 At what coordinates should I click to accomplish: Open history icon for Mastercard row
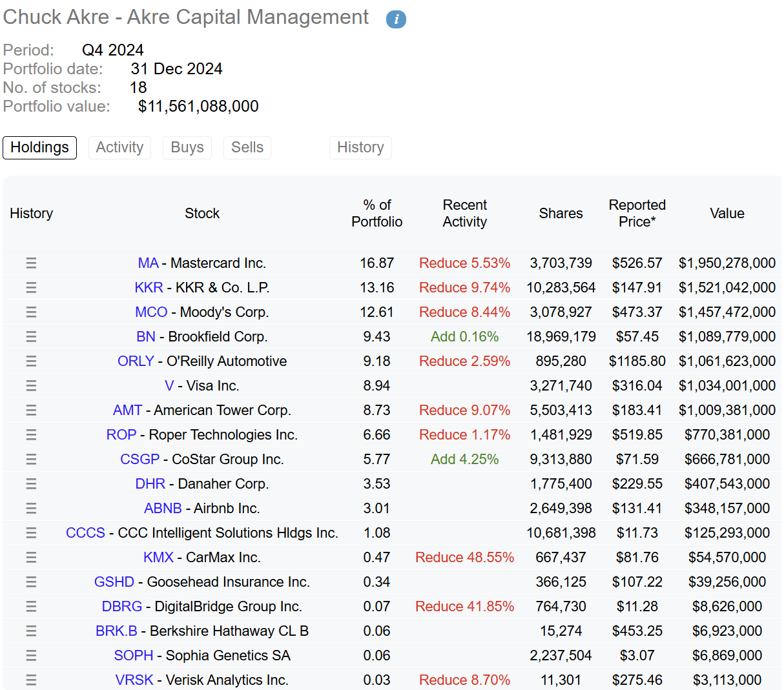click(31, 263)
